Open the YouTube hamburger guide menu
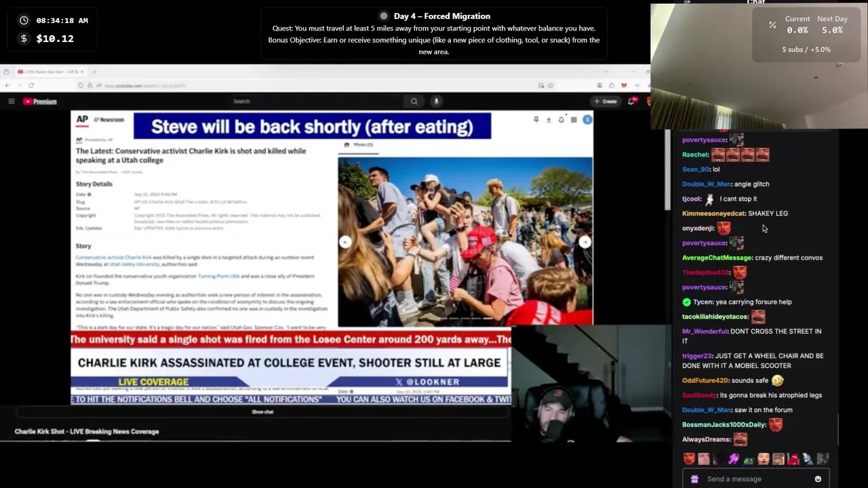868x488 pixels. click(x=11, y=101)
